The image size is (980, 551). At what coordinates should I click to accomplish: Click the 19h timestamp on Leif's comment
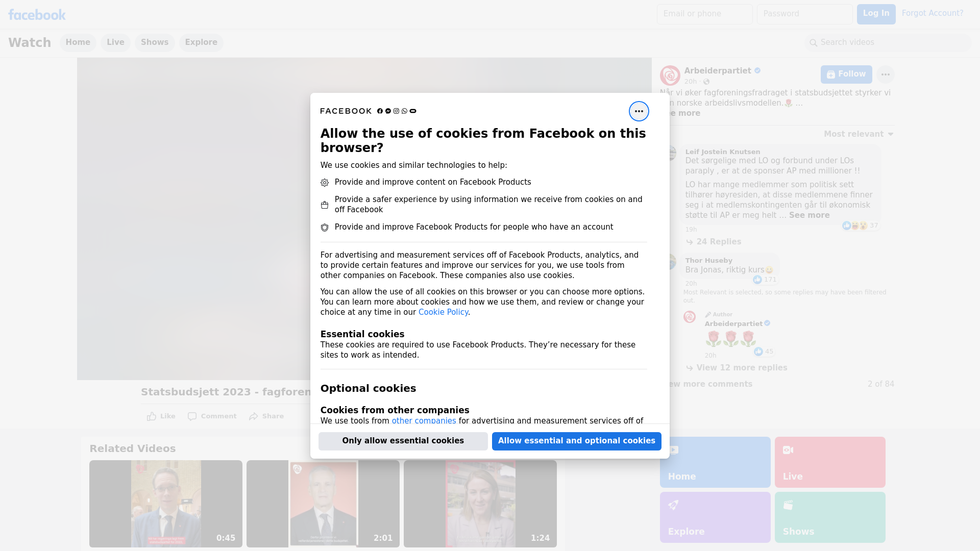[x=691, y=230]
